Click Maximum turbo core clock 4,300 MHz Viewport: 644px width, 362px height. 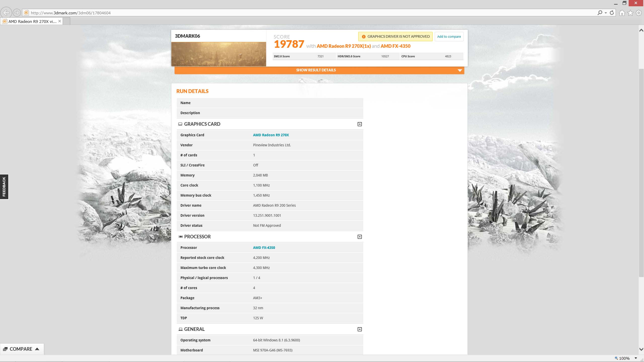coord(261,268)
